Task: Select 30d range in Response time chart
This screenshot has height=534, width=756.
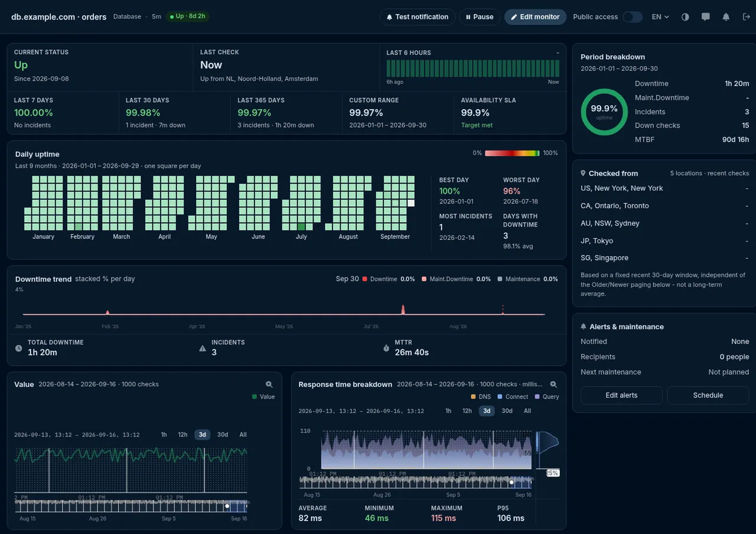Action: pyautogui.click(x=507, y=411)
